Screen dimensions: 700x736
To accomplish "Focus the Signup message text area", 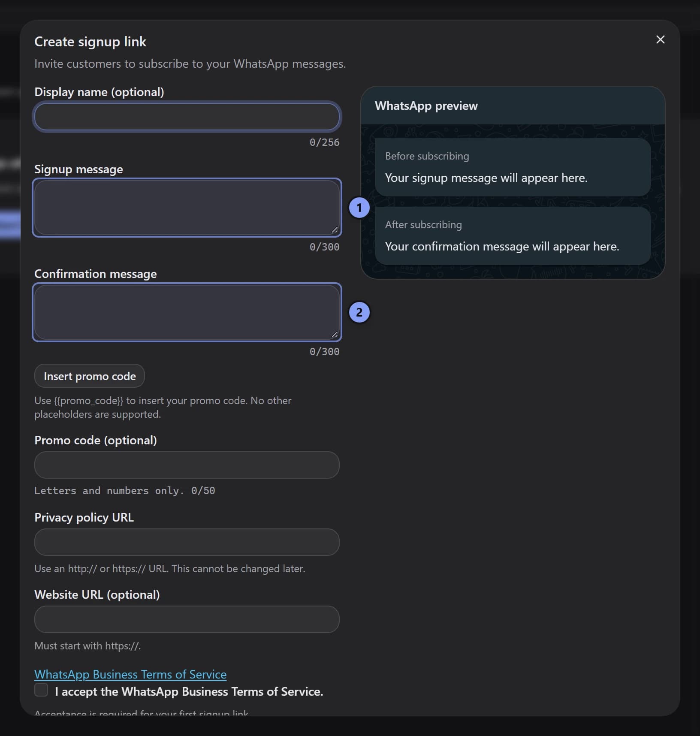I will [187, 208].
